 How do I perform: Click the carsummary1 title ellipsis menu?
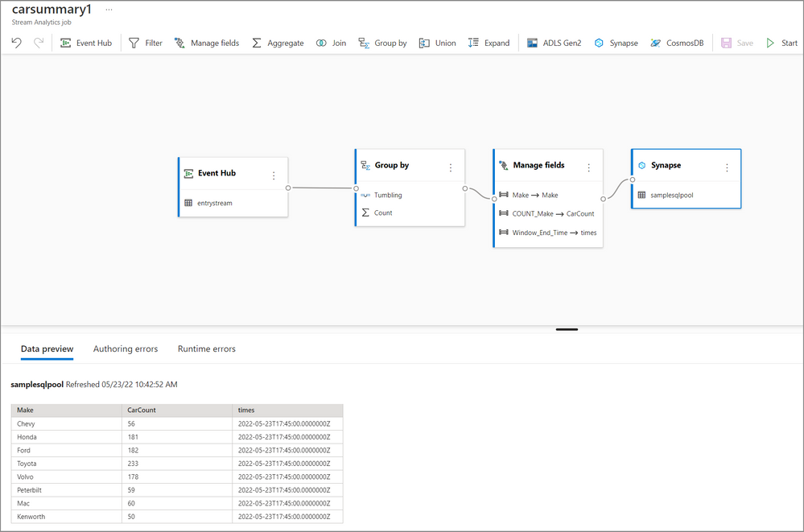point(109,10)
